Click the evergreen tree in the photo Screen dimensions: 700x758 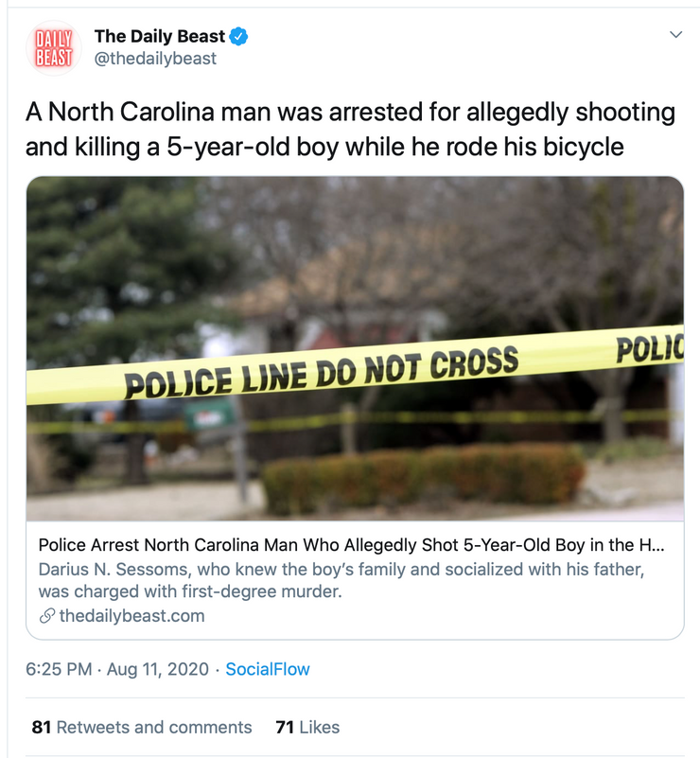(x=104, y=265)
